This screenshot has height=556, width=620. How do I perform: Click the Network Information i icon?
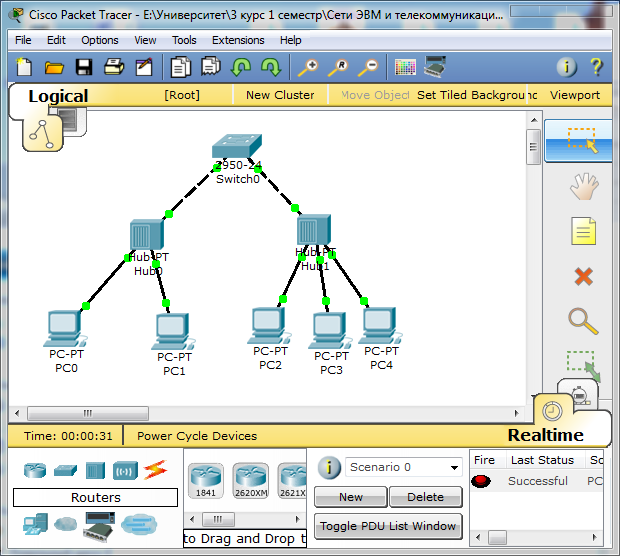click(566, 67)
